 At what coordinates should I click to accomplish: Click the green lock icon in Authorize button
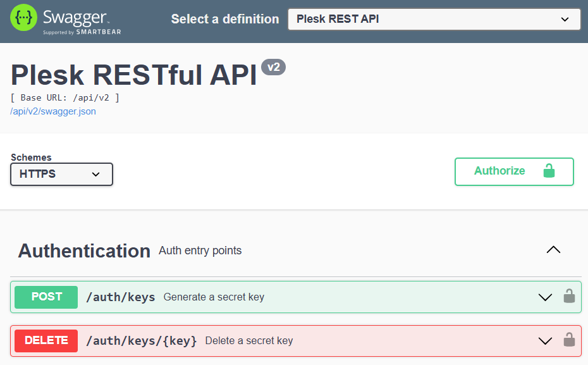click(549, 171)
